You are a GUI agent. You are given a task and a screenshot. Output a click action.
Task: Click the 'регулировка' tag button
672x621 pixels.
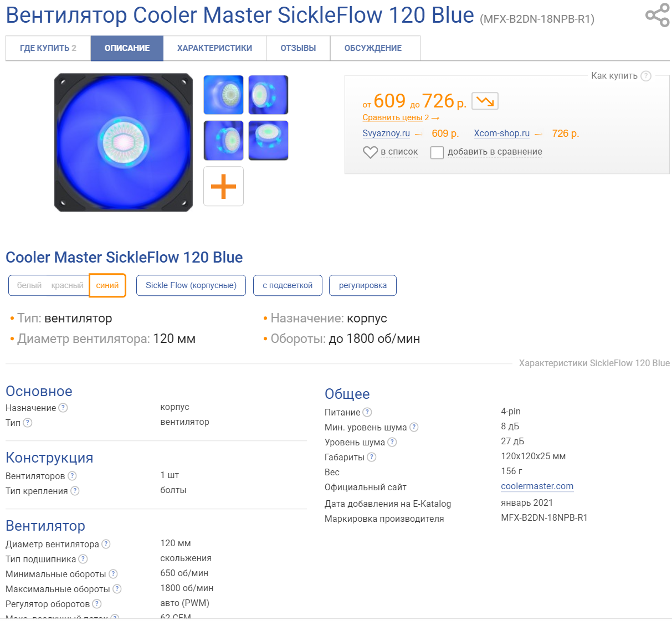click(363, 285)
